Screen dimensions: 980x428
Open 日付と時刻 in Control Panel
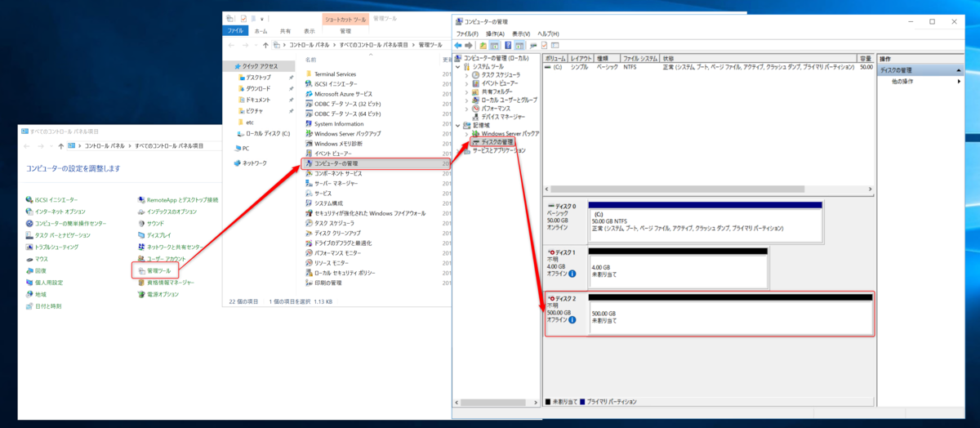43,306
